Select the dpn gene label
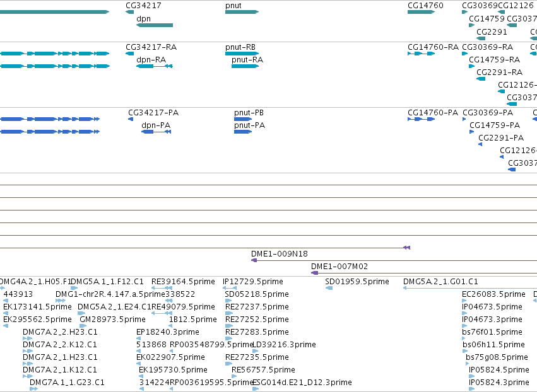 pos(143,19)
